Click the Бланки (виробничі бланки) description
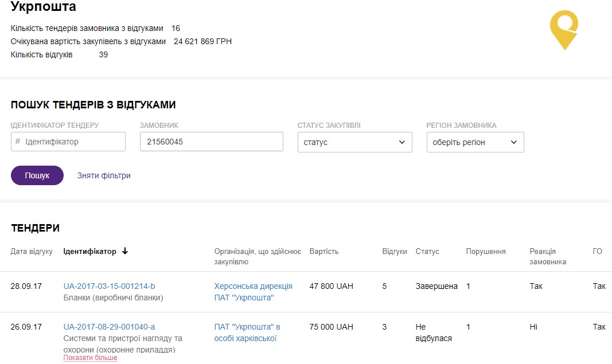The width and height of the screenshot is (612, 364). 113,298
